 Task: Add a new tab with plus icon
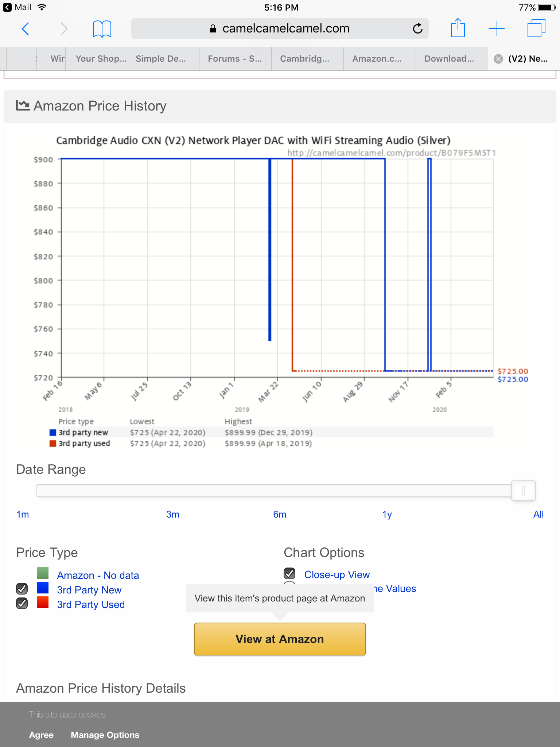coord(497,28)
